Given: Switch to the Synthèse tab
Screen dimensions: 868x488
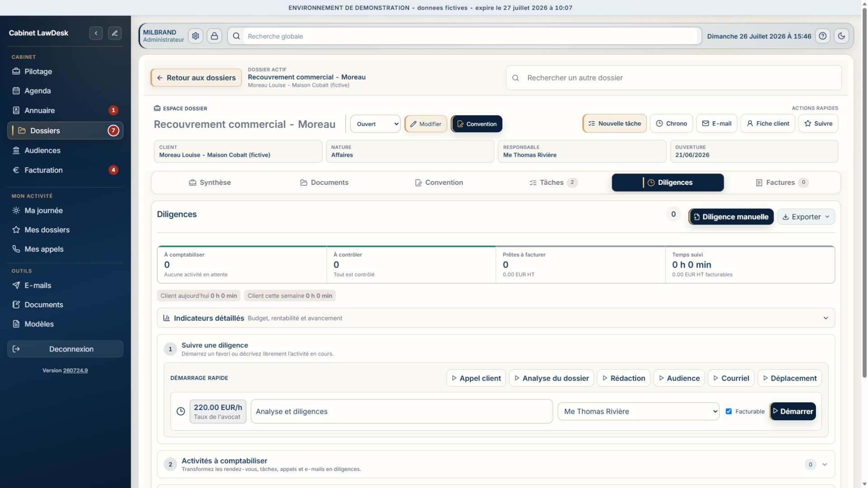Looking at the screenshot, I should (x=210, y=183).
